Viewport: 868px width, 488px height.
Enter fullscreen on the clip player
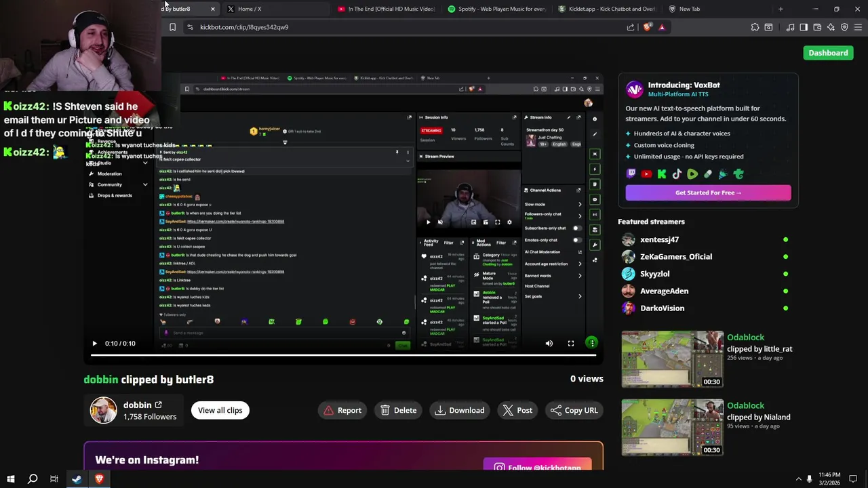[571, 343]
